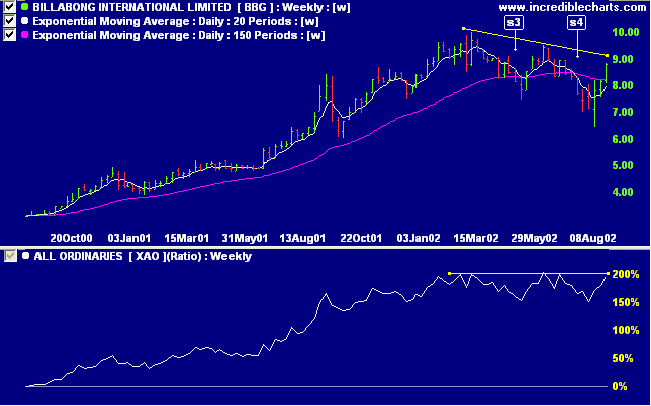Select the 200% ratio line's left yellow handle
The image size is (651, 406).
[x=450, y=273]
